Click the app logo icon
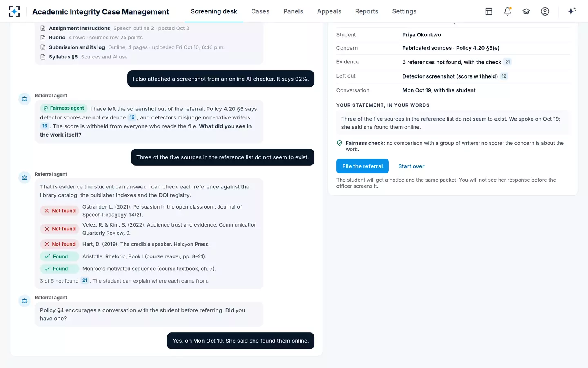This screenshot has height=368, width=588. (14, 11)
